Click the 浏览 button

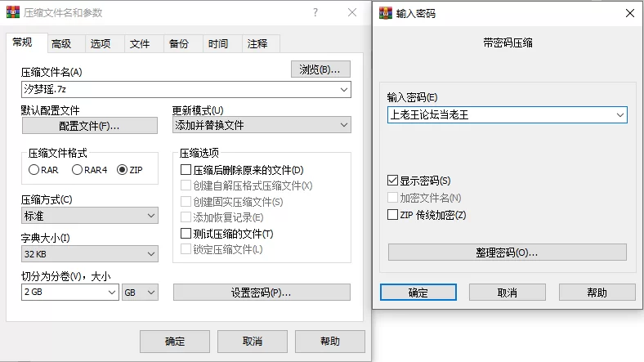pos(320,69)
